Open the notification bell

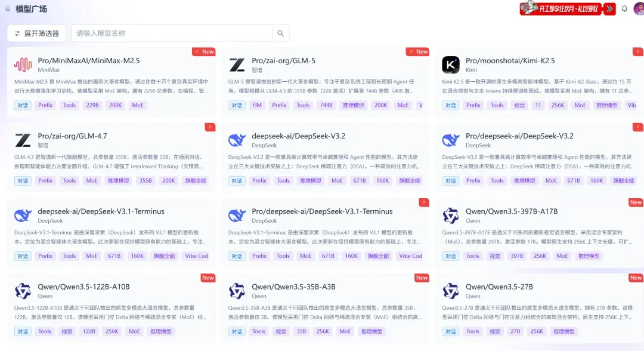pyautogui.click(x=624, y=8)
